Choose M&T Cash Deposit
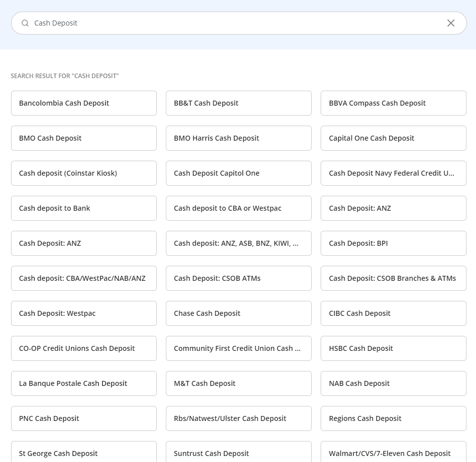Screen dimensions: 476x462 pyautogui.click(x=239, y=383)
